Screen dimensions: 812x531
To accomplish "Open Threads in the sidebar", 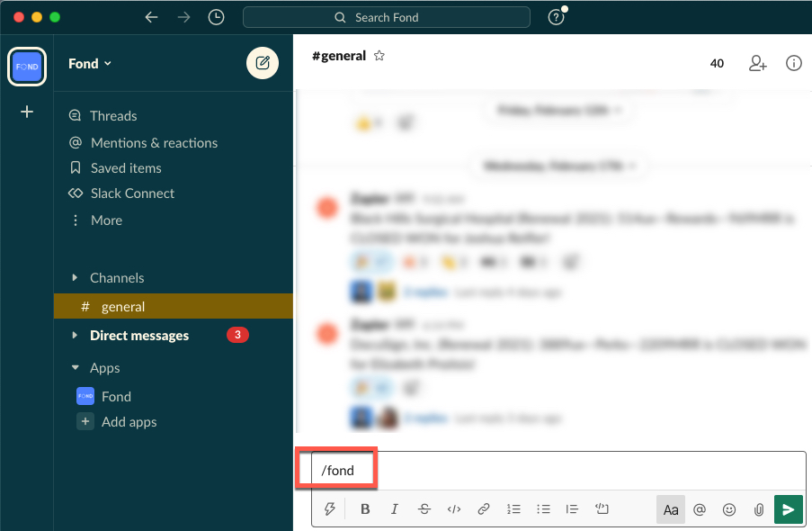I will [x=103, y=115].
